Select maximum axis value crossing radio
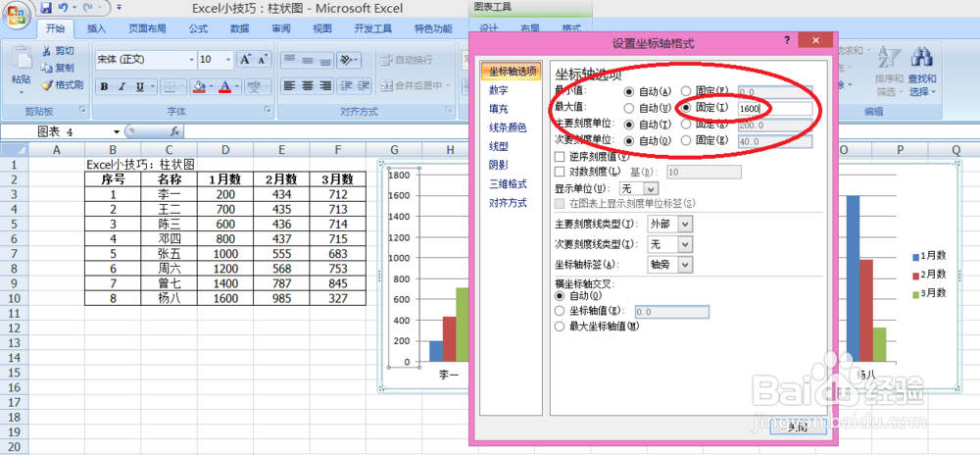 point(560,327)
